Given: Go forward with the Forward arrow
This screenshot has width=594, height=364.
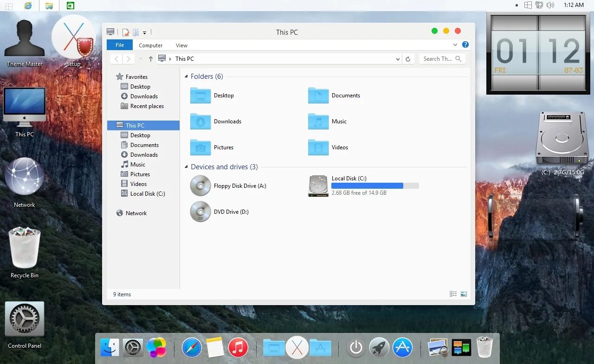Looking at the screenshot, I should pyautogui.click(x=129, y=59).
